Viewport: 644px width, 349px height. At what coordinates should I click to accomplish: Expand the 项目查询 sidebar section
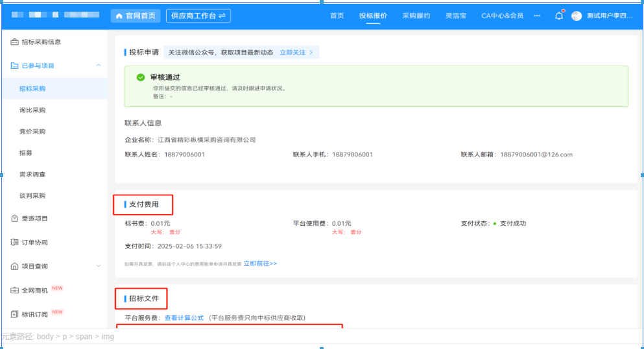pos(99,266)
